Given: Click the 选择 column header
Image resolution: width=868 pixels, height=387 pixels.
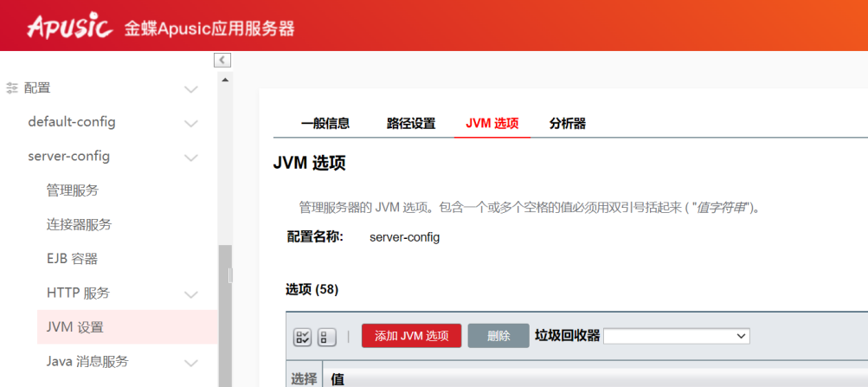Looking at the screenshot, I should coord(304,379).
